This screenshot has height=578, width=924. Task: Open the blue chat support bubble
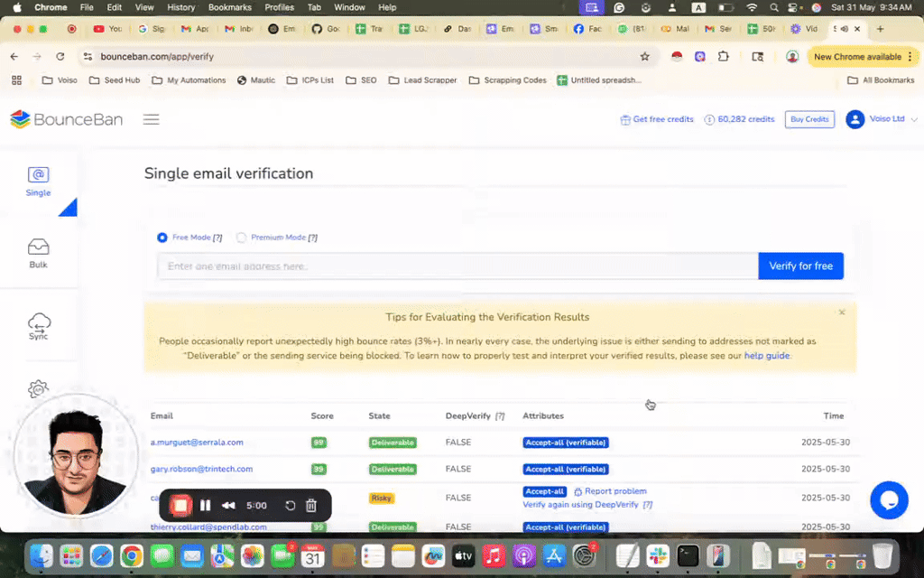888,499
